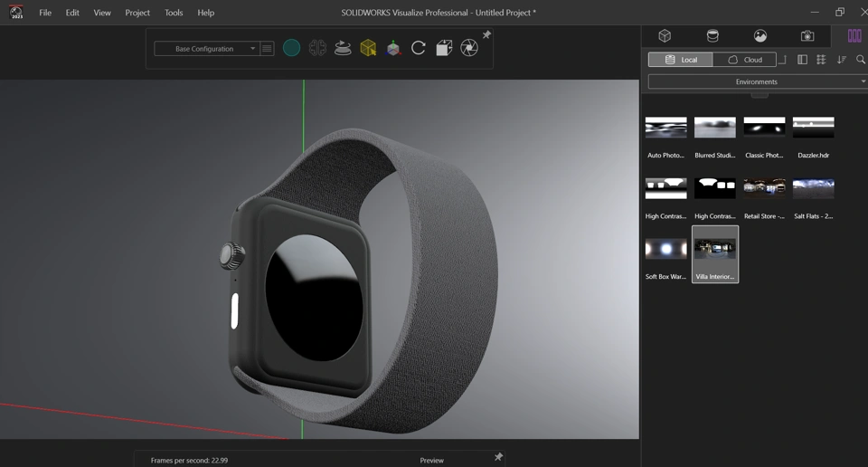The image size is (868, 467).
Task: Click the object manipulation axes icon
Action: [393, 49]
